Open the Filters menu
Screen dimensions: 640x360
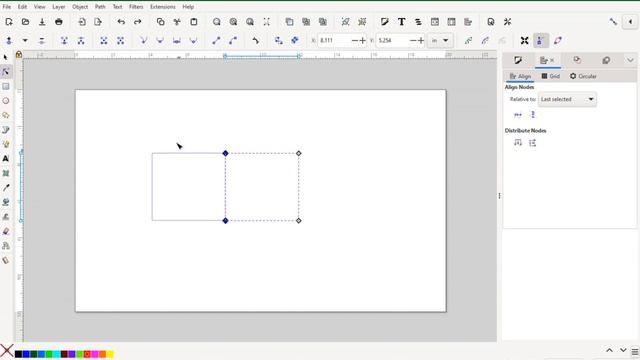point(136,7)
